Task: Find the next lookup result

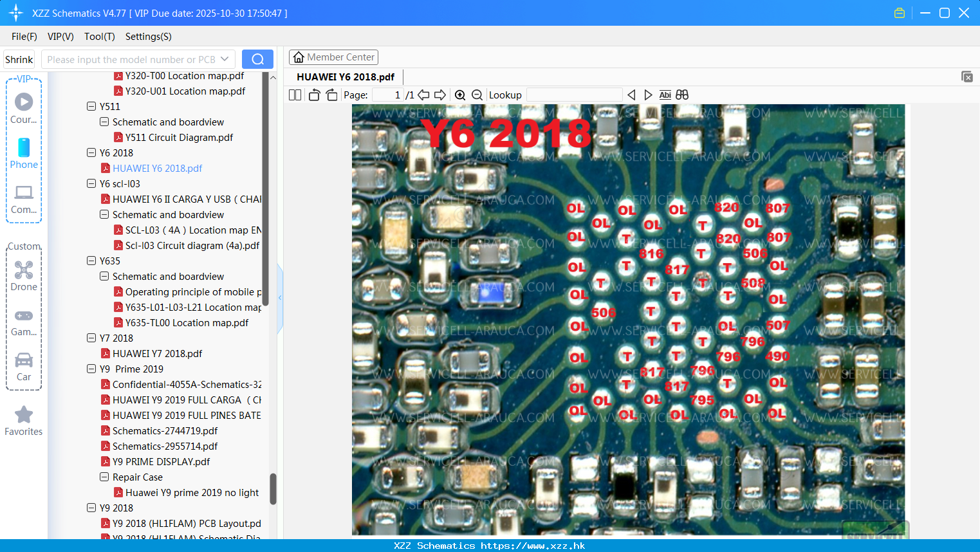Action: pos(648,95)
